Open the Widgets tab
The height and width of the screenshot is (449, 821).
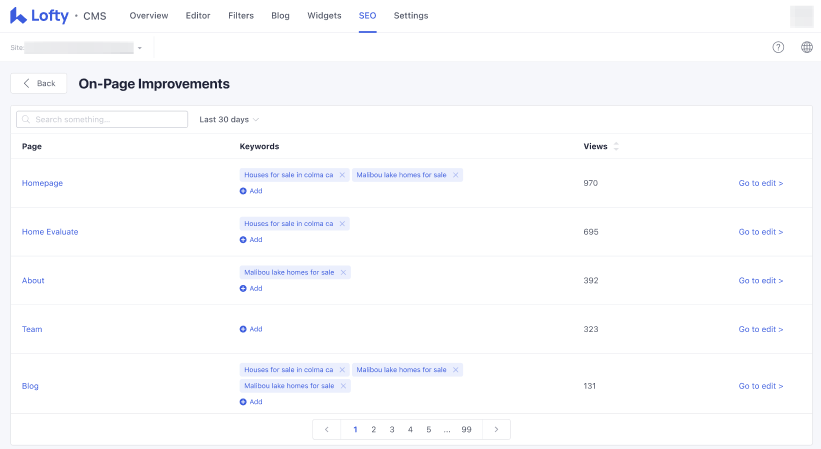pyautogui.click(x=324, y=16)
